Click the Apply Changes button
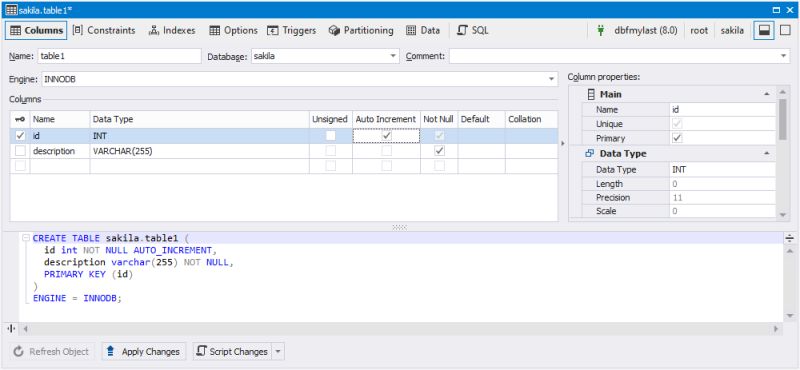800x370 pixels. pyautogui.click(x=144, y=352)
